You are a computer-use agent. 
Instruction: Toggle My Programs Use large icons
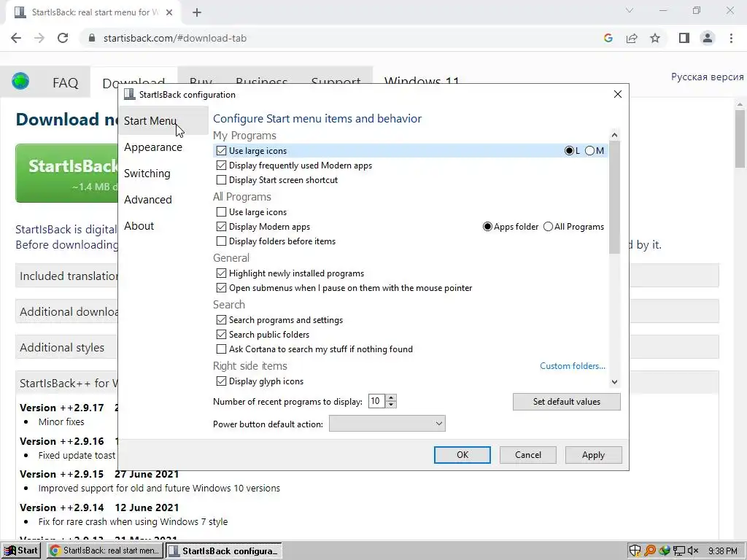click(221, 151)
